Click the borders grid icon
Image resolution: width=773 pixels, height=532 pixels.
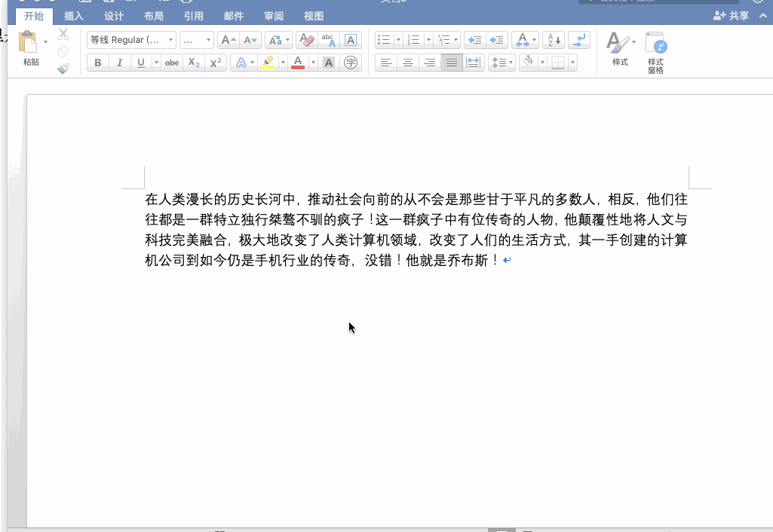pyautogui.click(x=558, y=63)
